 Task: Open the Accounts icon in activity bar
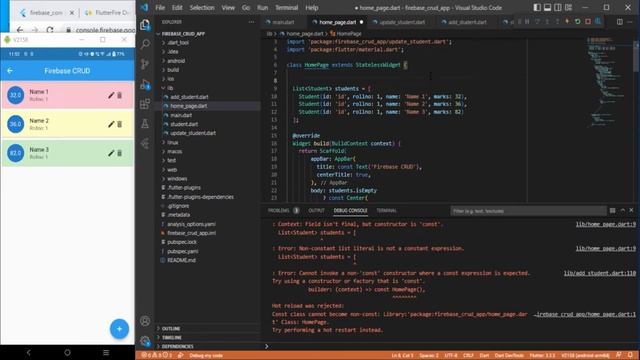click(x=145, y=321)
